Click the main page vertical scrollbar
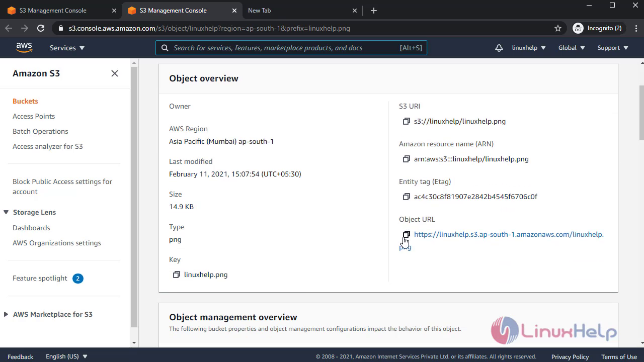Screen dimensions: 644x362 pos(641,113)
